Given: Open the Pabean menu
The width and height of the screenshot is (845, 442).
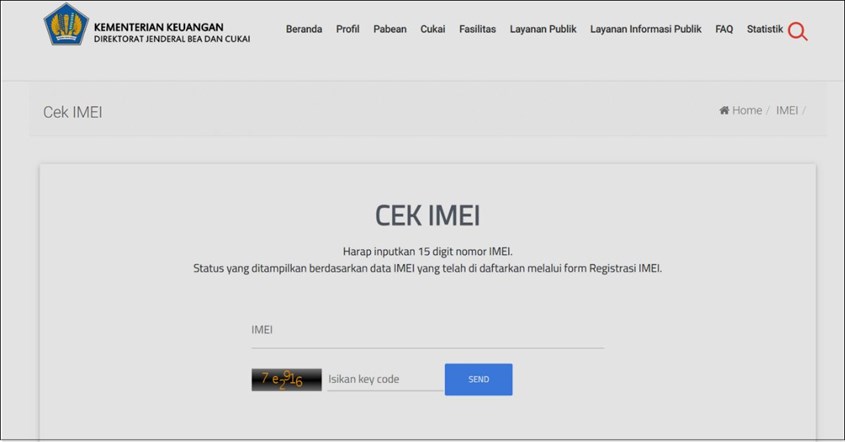Looking at the screenshot, I should click(x=390, y=29).
